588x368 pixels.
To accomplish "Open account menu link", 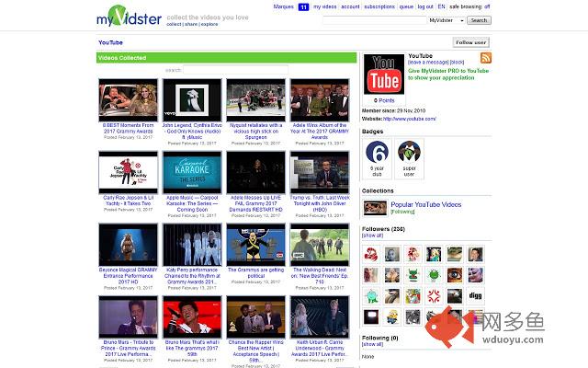I will [x=350, y=6].
